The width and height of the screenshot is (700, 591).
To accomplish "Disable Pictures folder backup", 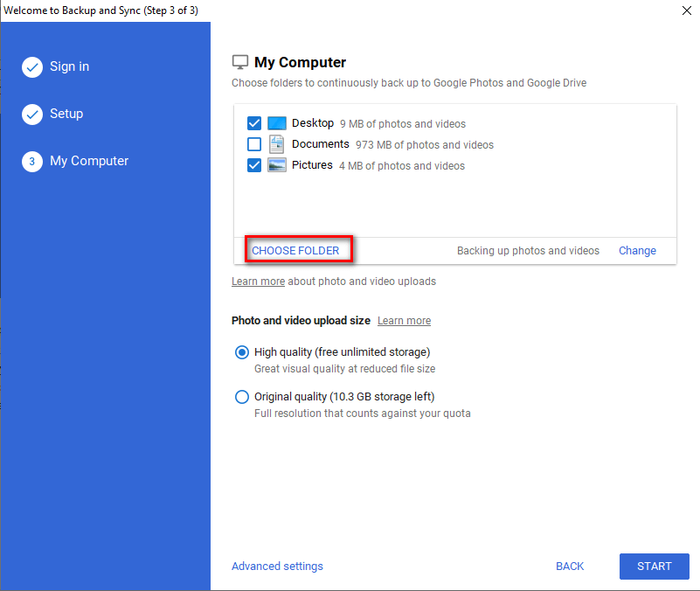I will click(x=253, y=165).
